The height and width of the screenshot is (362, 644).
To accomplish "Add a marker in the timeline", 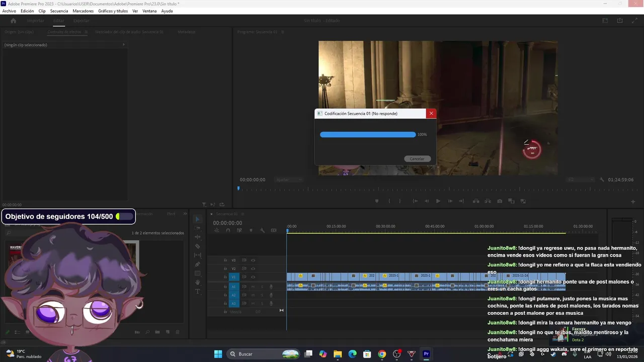I will tap(251, 230).
